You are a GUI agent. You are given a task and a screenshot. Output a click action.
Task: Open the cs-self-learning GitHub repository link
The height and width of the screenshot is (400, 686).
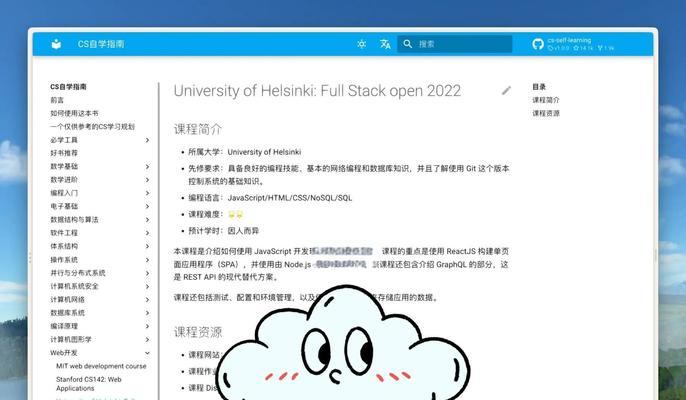tap(574, 44)
